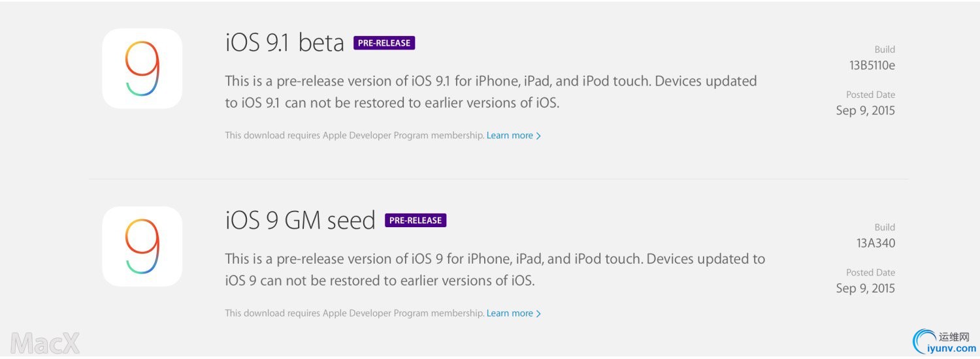This screenshot has width=980, height=359.
Task: Click membership requirement note under iOS 9 GM seed
Action: coord(354,313)
